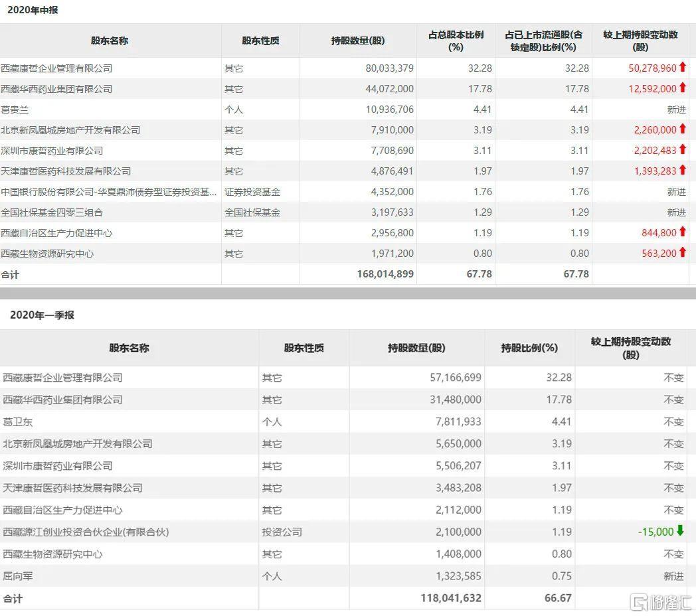Click 投资公司 shareholder type cell
This screenshot has width=696, height=616.
click(x=282, y=532)
